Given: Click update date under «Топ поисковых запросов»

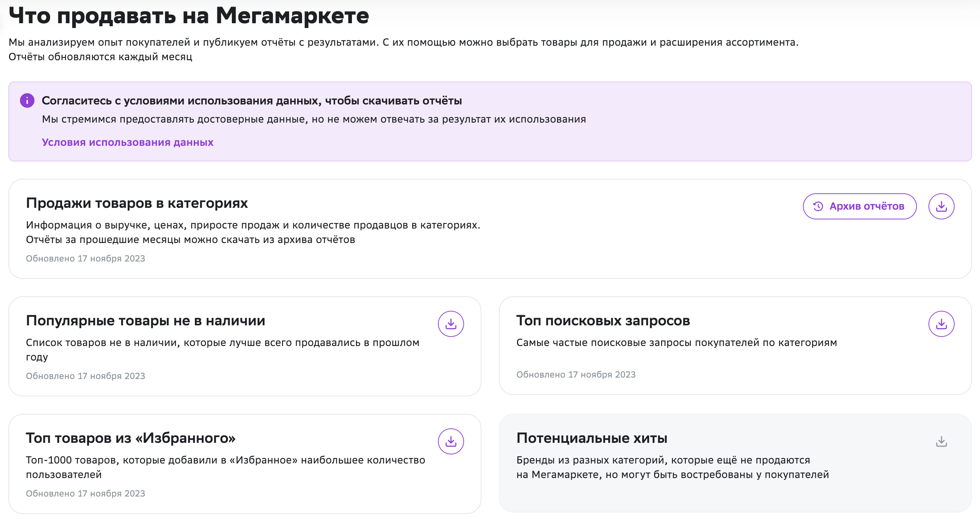Looking at the screenshot, I should 576,375.
